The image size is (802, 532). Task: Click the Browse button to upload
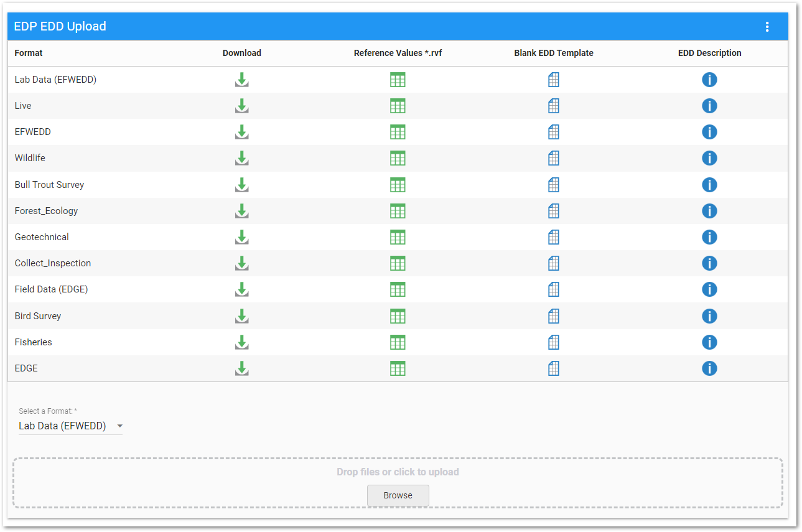[398, 495]
